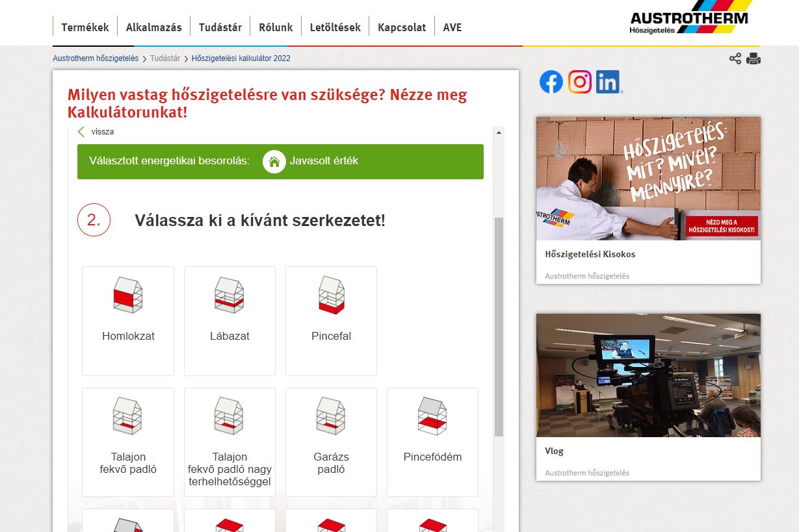Click the nagy terhelhetőséggel floor house icon
799x532 pixels.
pos(229,416)
